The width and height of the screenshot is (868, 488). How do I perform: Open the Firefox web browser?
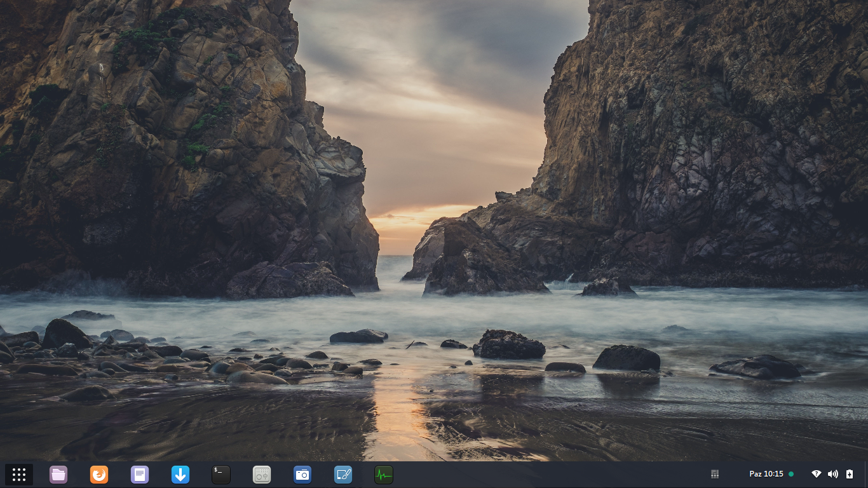point(99,475)
